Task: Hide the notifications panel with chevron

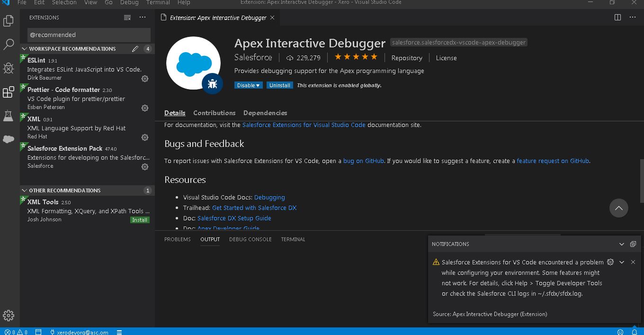Action: click(x=622, y=244)
